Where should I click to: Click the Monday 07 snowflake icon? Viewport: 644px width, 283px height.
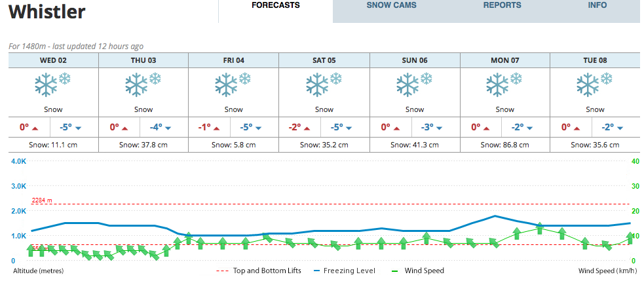(x=504, y=85)
